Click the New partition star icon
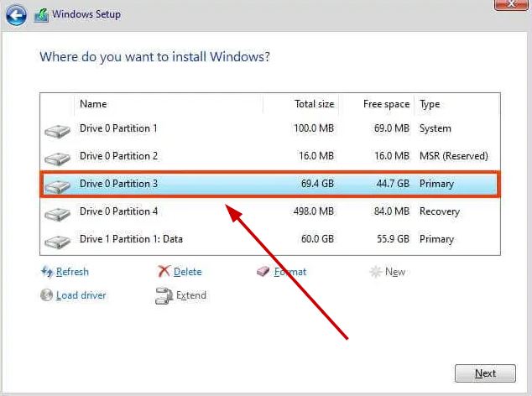This screenshot has width=532, height=396. tap(375, 272)
